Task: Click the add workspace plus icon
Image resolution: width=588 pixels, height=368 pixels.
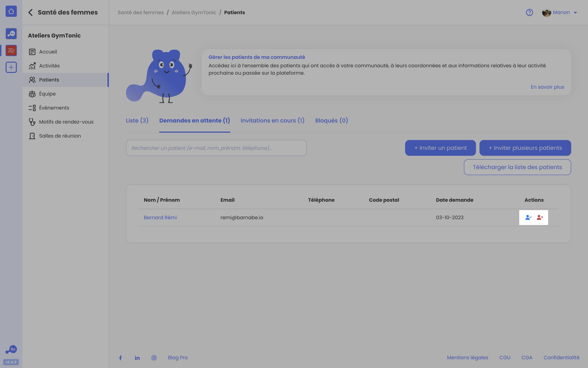Action: 11,67
